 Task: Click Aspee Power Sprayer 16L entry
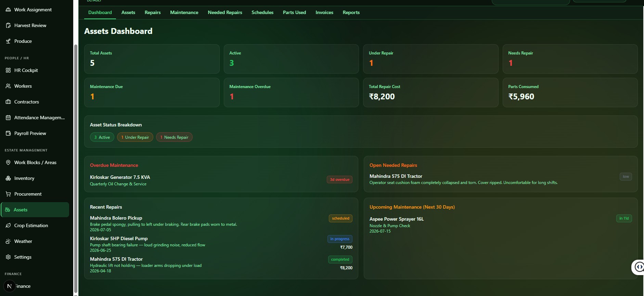tap(501, 225)
